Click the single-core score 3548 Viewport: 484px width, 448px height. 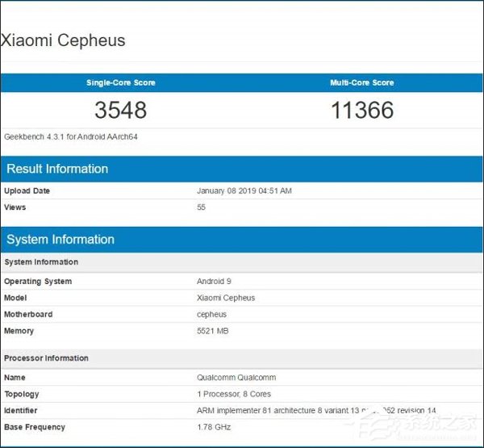click(121, 110)
